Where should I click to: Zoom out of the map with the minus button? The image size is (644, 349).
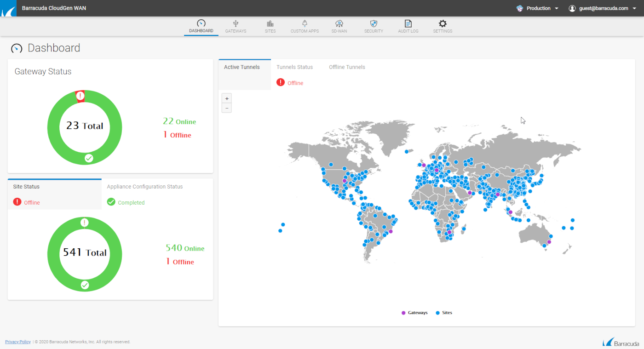coord(226,108)
